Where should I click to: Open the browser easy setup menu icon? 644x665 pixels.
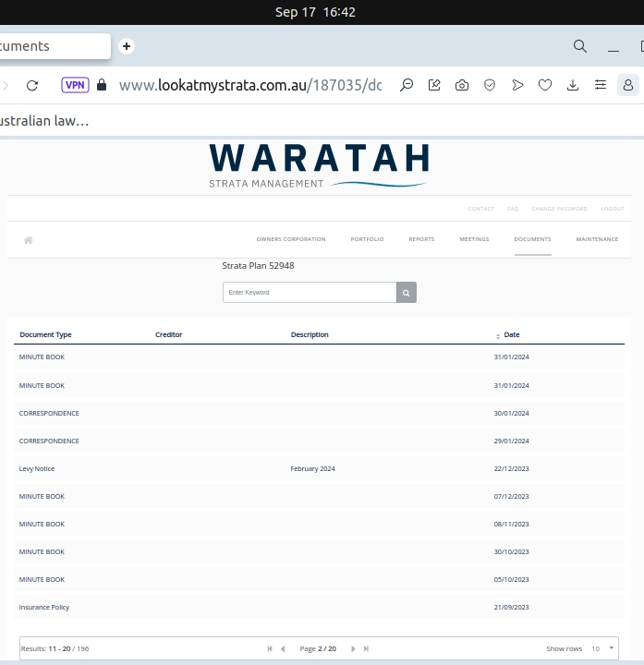click(x=601, y=85)
